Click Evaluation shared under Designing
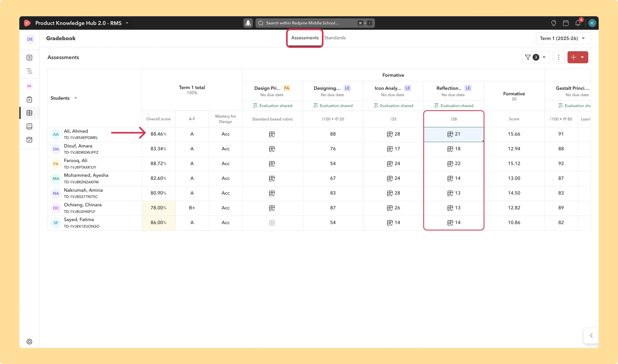618x364 pixels. coord(333,106)
